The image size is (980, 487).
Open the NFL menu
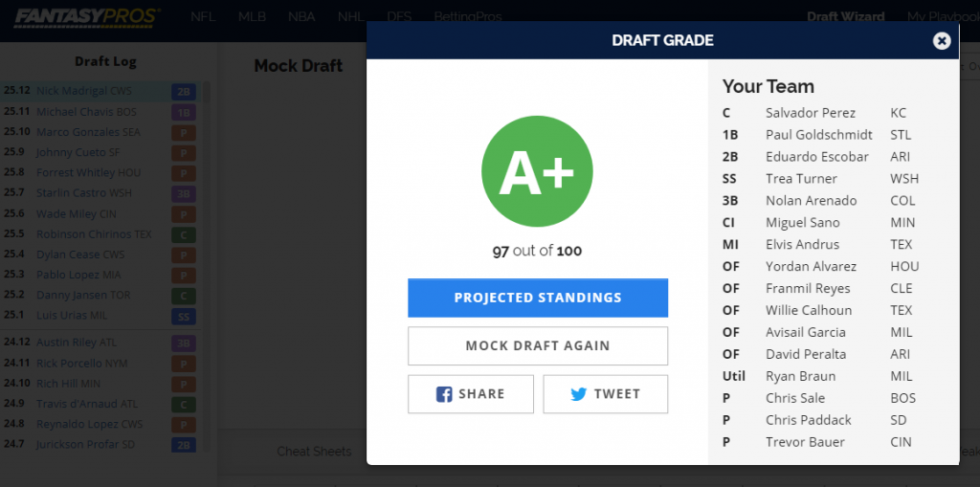pyautogui.click(x=203, y=16)
